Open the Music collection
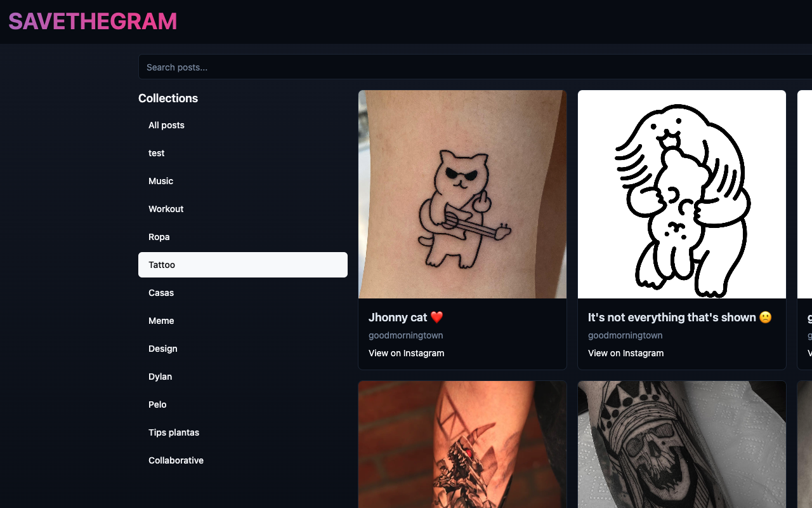 point(243,181)
